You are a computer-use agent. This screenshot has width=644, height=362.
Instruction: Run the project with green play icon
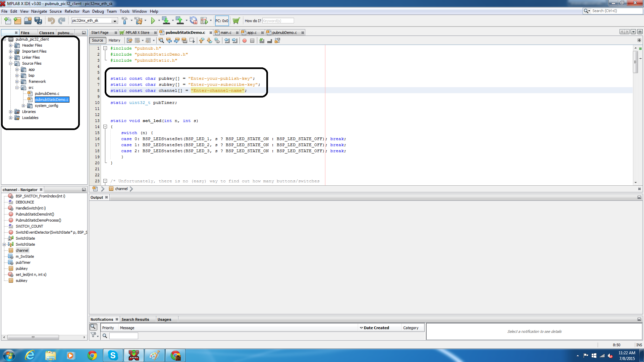pos(153,21)
